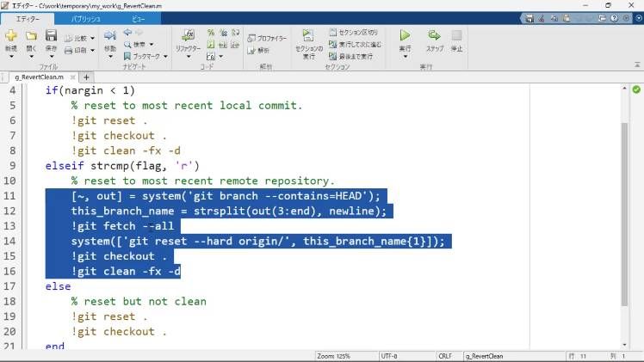Apply smart indent to selected code
This screenshot has width=644, height=362.
coord(211,44)
